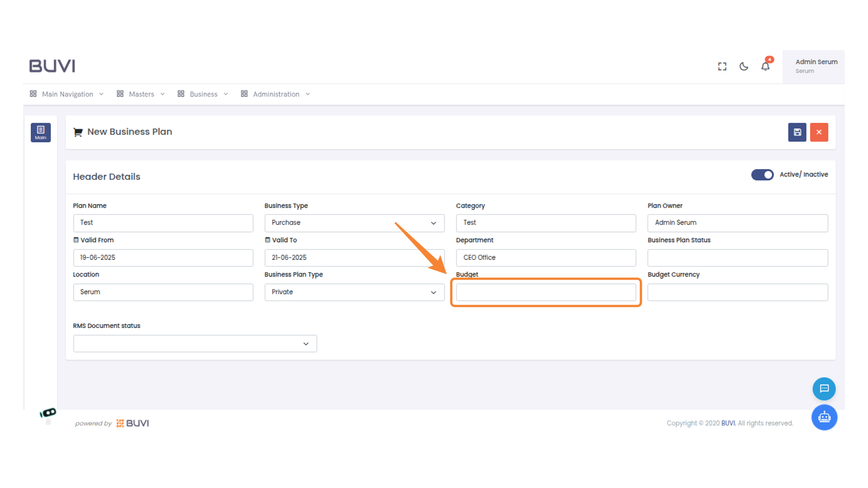Open the Admin Serum profile menu
This screenshot has width=868, height=488.
click(813, 66)
